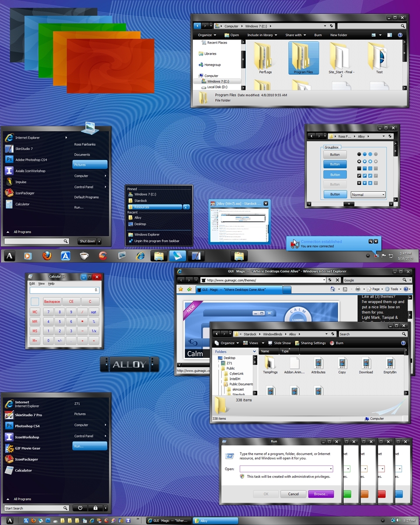
Task: Launch GIF Movie Gear from lower Start menu
Action: pos(27,448)
